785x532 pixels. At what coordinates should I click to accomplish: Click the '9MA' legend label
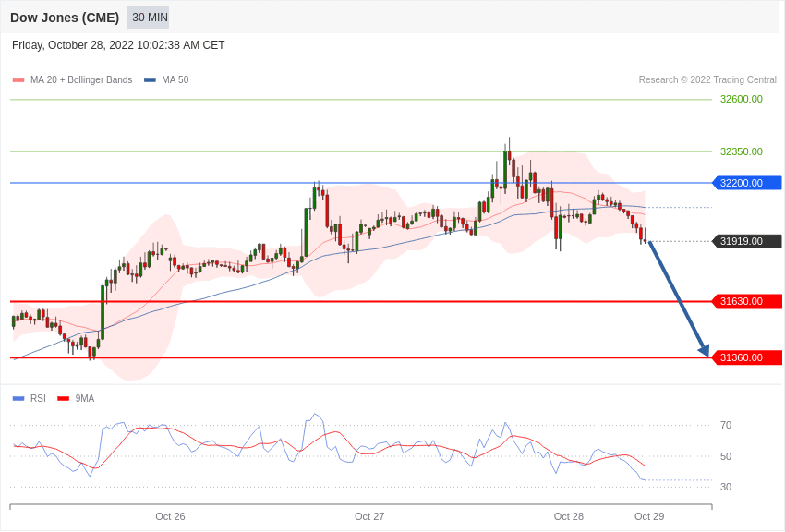pyautogui.click(x=85, y=398)
